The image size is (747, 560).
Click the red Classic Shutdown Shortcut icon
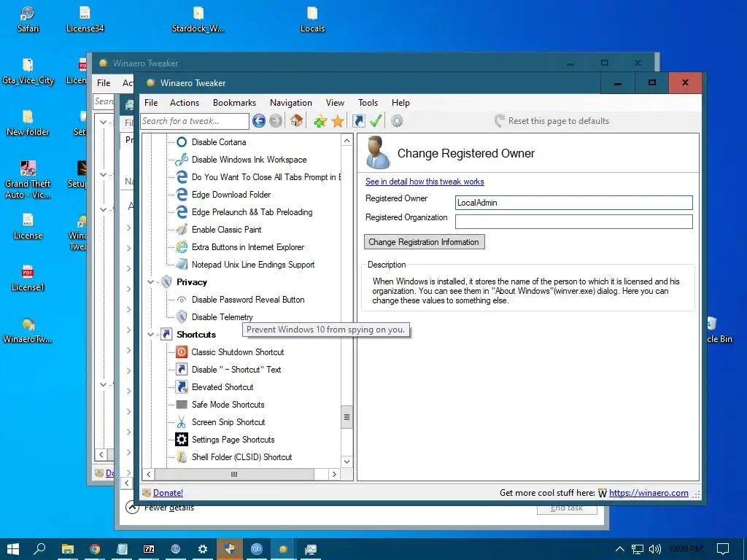point(182,352)
